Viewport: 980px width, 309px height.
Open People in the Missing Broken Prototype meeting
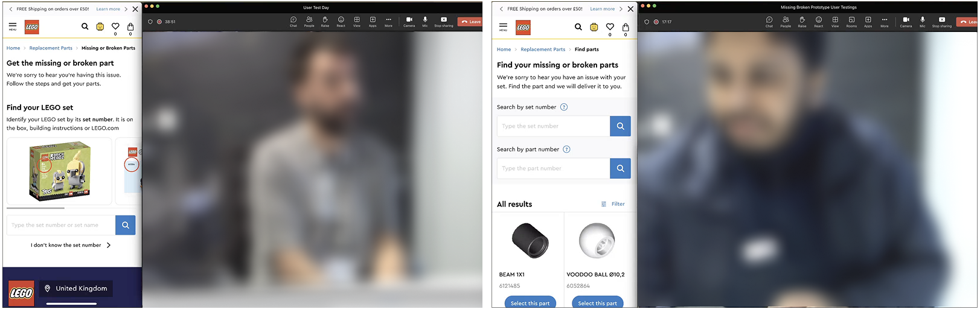(786, 21)
